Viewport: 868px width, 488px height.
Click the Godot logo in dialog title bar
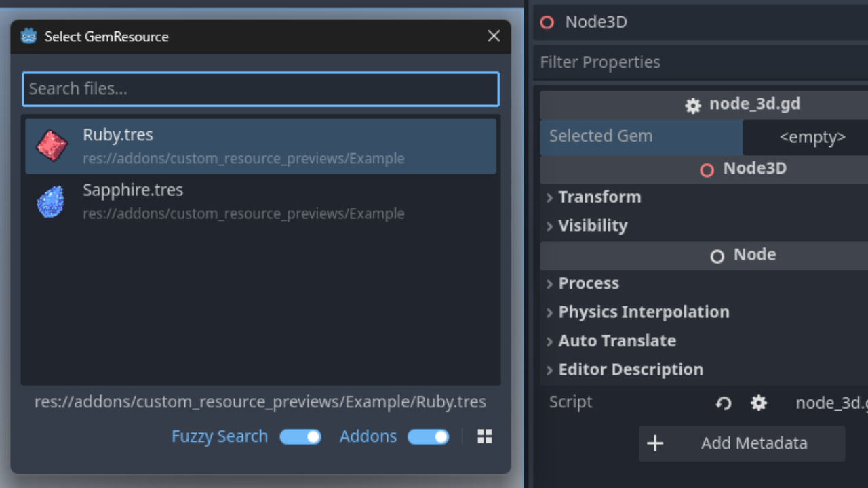coord(28,36)
